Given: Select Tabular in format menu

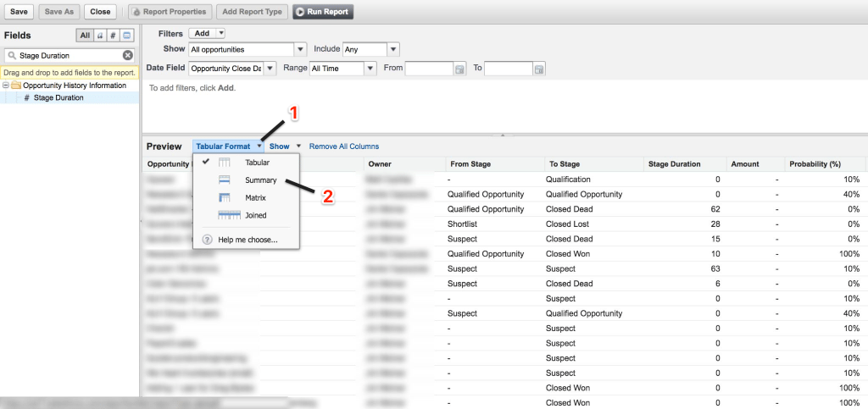Looking at the screenshot, I should (257, 163).
